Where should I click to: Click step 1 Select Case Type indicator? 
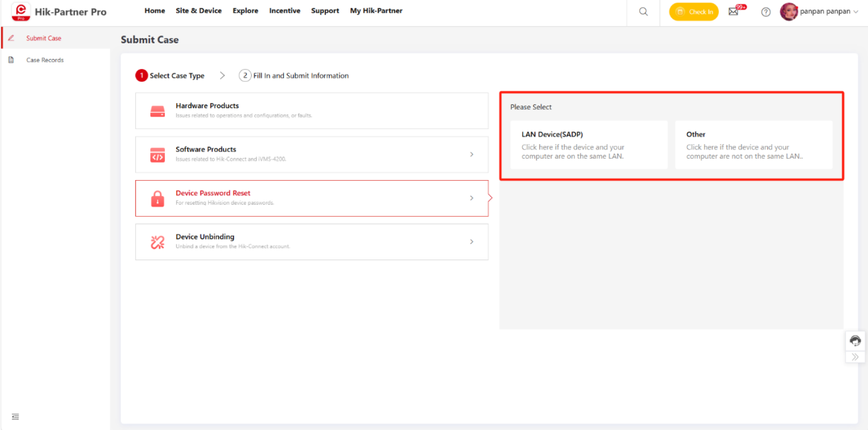[x=170, y=75]
